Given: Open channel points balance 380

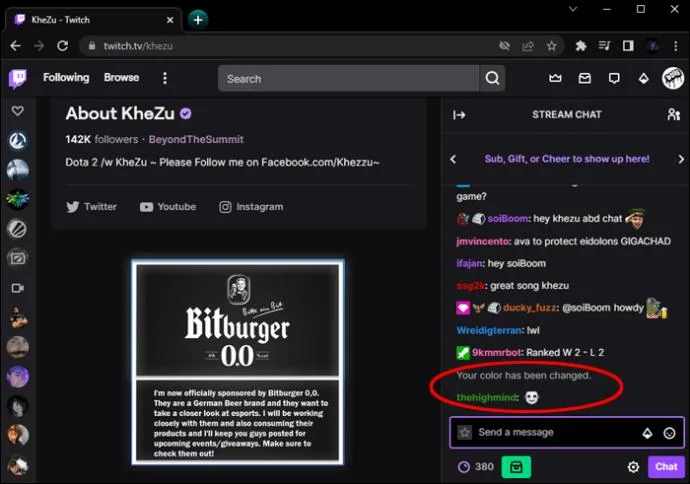Looking at the screenshot, I should [x=476, y=466].
